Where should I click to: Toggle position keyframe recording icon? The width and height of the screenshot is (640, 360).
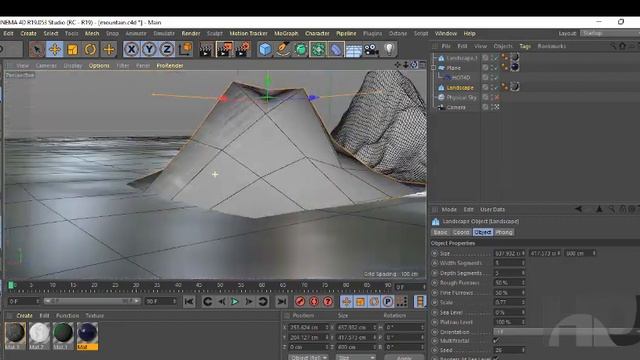click(347, 302)
